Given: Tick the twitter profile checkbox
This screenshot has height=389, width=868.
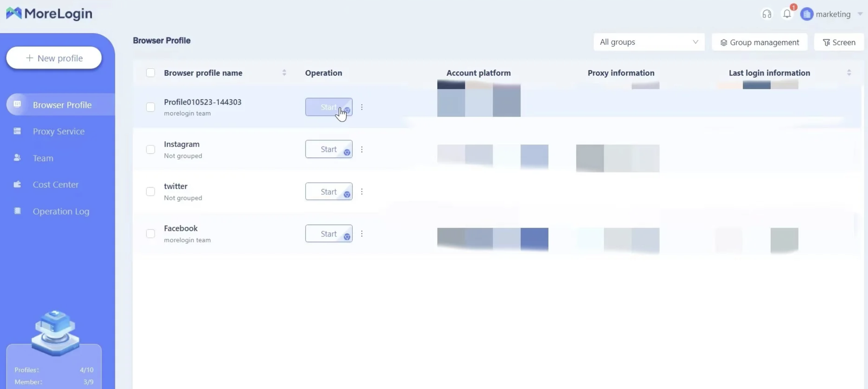Looking at the screenshot, I should pyautogui.click(x=150, y=191).
